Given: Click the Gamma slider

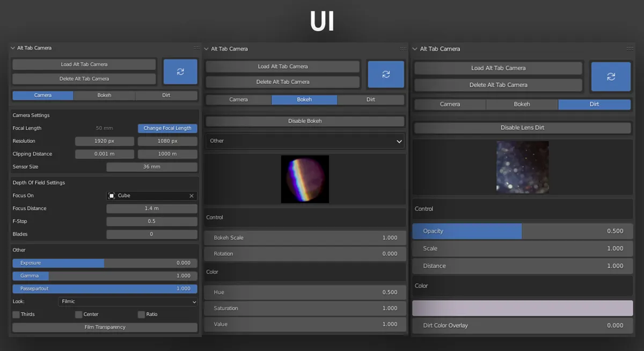Looking at the screenshot, I should tap(105, 276).
